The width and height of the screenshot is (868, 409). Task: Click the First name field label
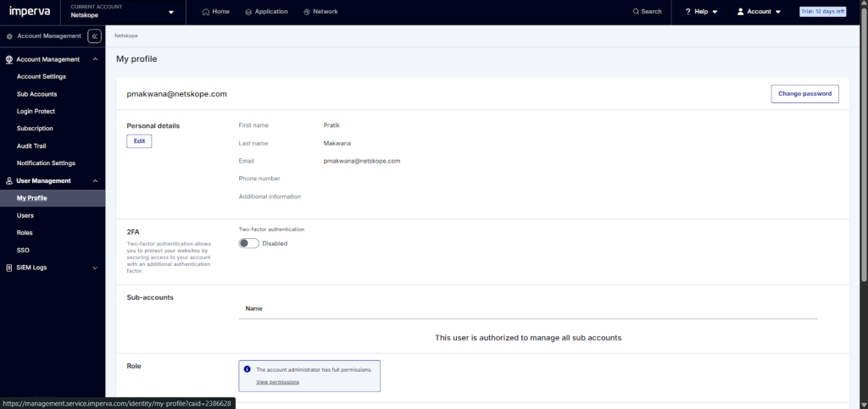click(x=253, y=125)
